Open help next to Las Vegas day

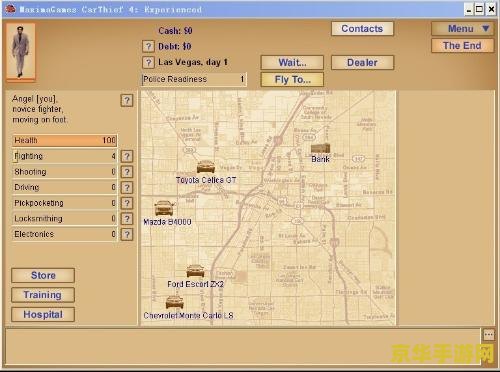(148, 62)
